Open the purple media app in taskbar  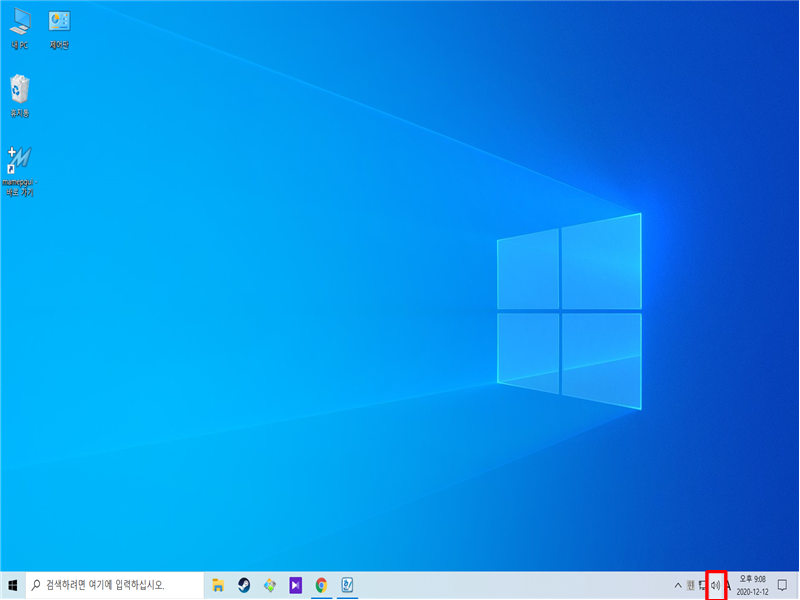click(295, 585)
